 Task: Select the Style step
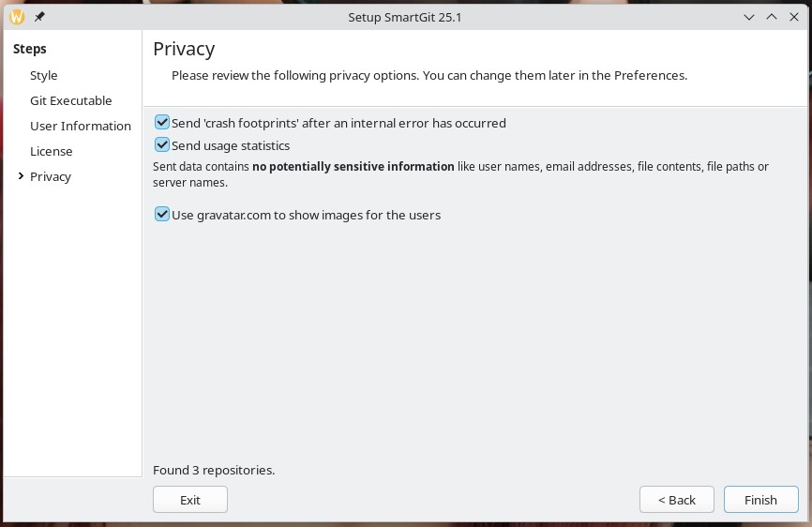[43, 75]
